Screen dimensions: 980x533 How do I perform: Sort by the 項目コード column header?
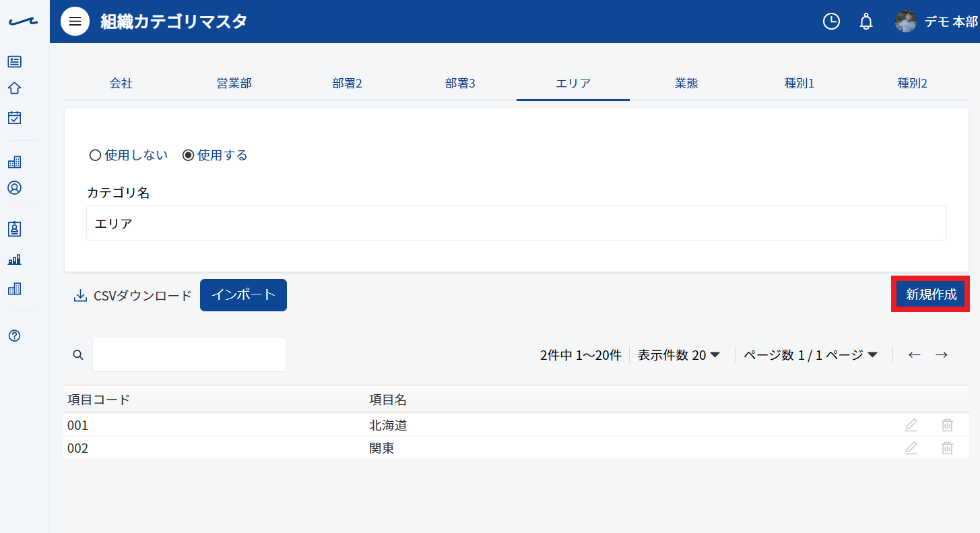pos(98,400)
